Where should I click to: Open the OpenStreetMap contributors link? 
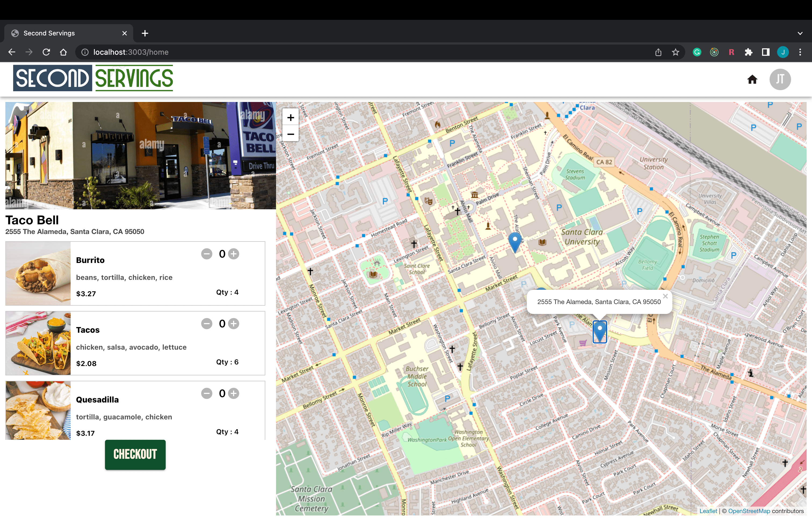(x=749, y=511)
